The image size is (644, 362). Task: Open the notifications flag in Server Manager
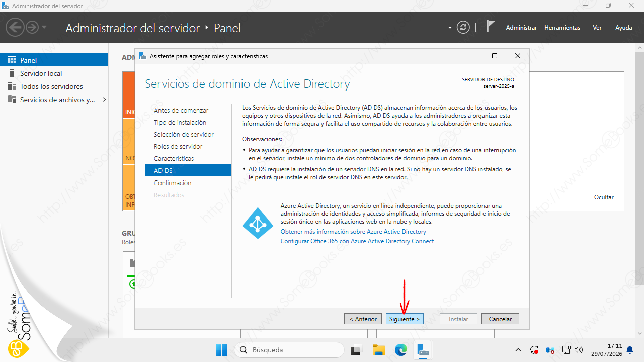(x=491, y=27)
